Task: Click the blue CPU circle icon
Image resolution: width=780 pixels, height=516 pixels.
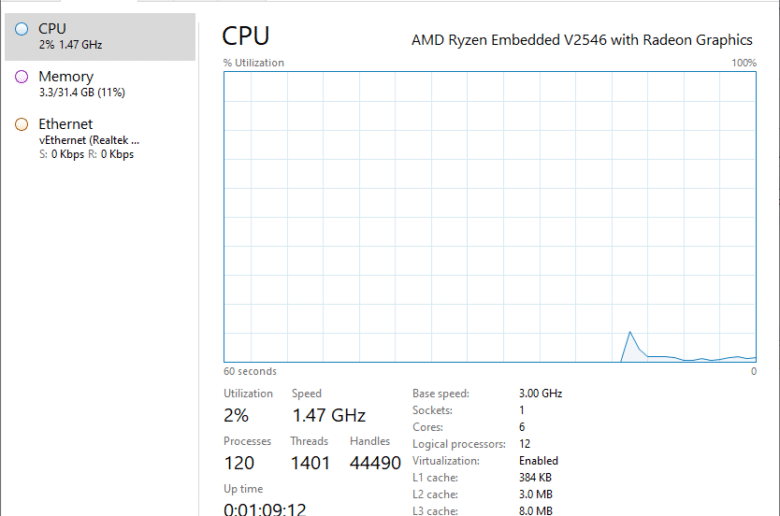Action: pyautogui.click(x=21, y=29)
